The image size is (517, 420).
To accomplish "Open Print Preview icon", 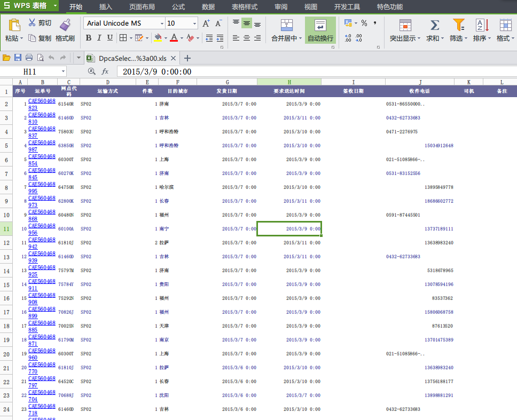I will tap(40, 58).
